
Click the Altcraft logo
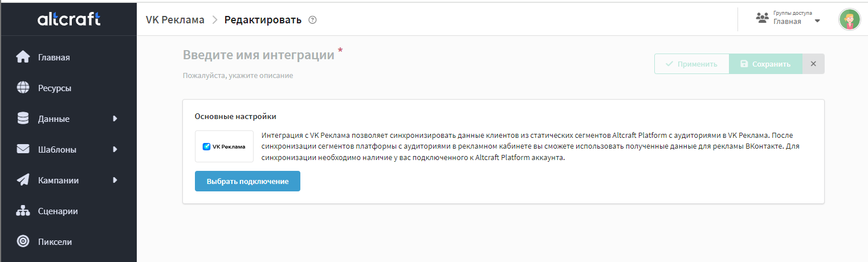click(x=68, y=19)
